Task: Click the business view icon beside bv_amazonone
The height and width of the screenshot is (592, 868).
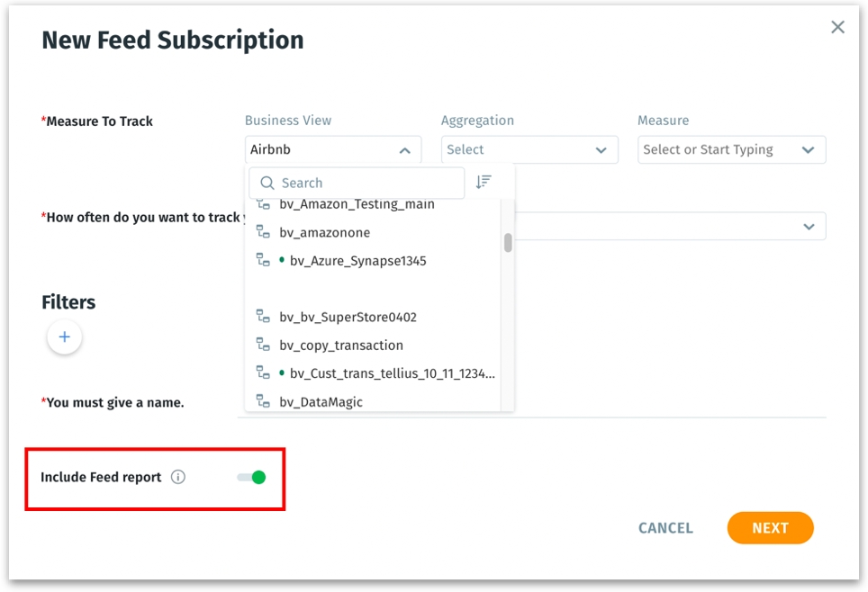Action: click(263, 232)
